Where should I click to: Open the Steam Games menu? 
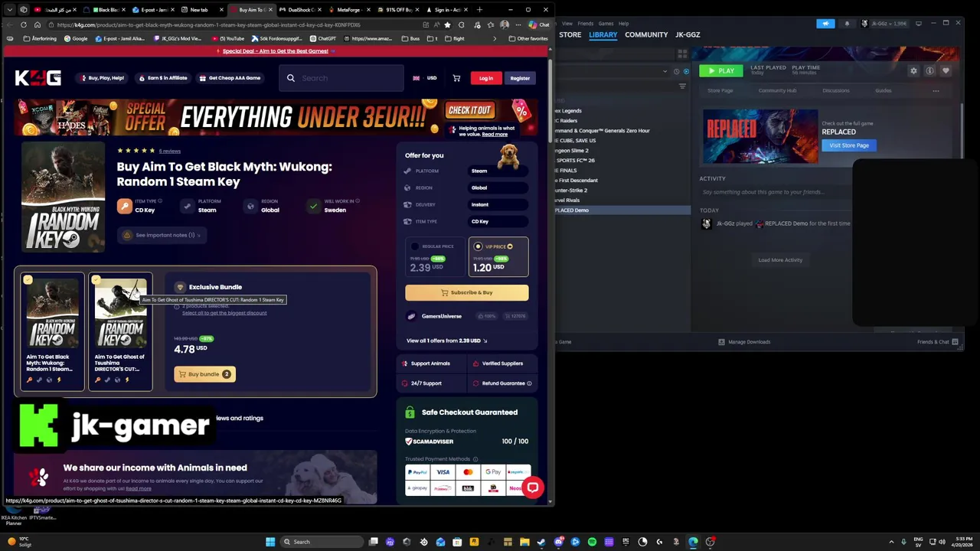click(605, 24)
